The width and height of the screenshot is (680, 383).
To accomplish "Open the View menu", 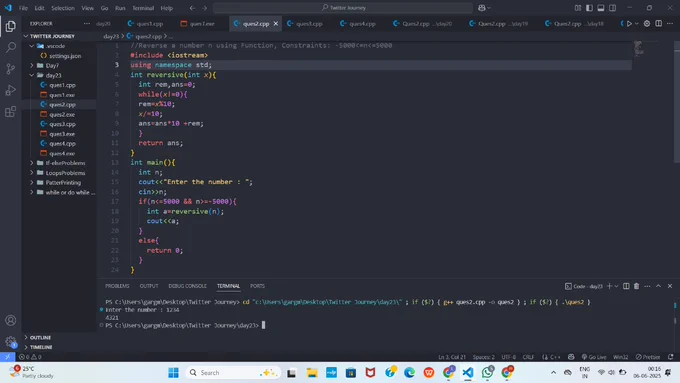I will (x=88, y=8).
